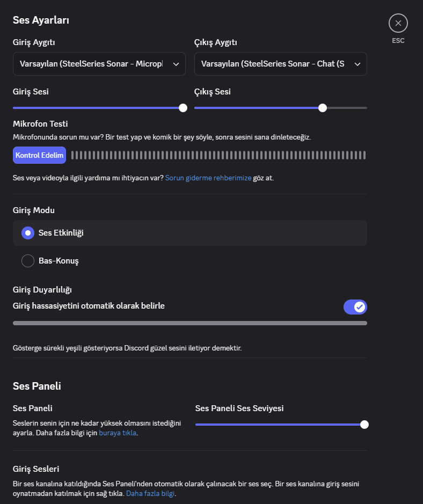
Task: Select the Bas-Konuş radio option
Action: [28, 261]
